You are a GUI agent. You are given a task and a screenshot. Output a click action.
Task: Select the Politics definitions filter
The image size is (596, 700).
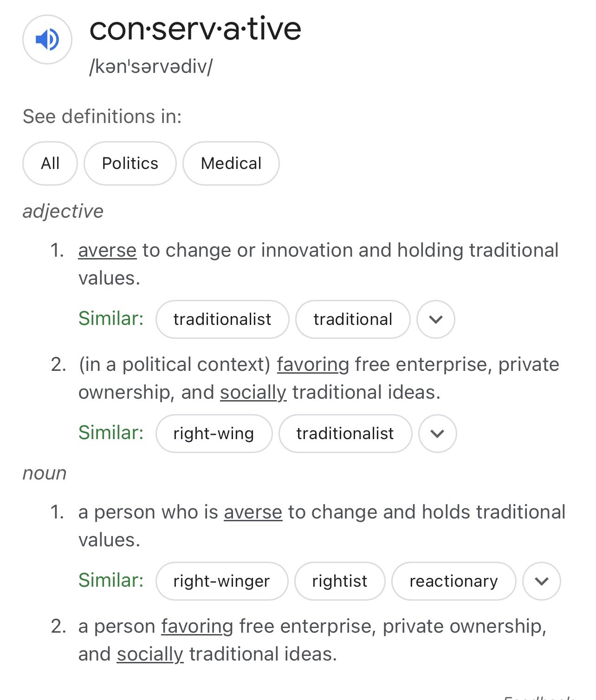(x=130, y=163)
